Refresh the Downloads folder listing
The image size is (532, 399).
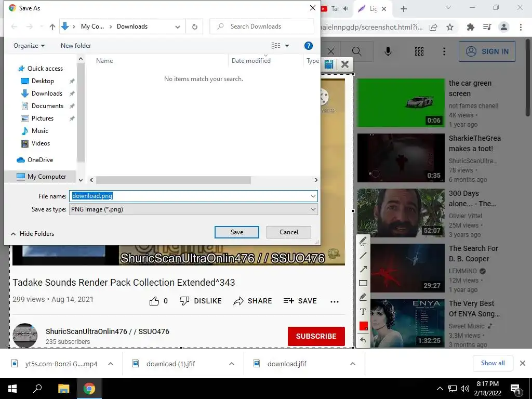(194, 26)
